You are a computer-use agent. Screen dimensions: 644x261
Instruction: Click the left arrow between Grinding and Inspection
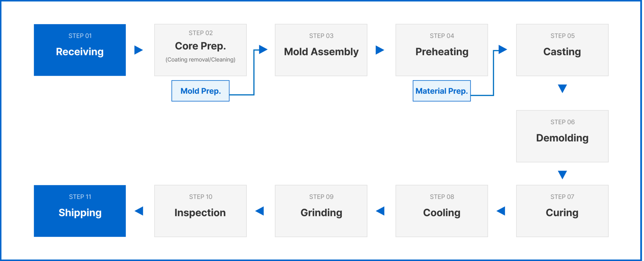260,211
